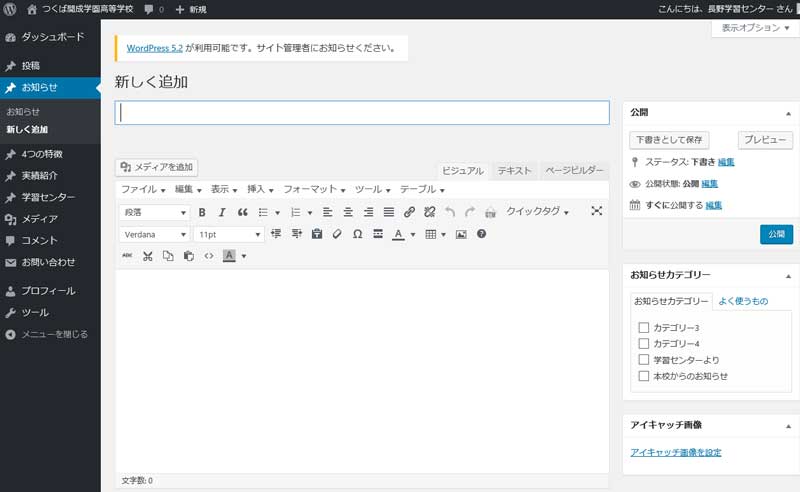The height and width of the screenshot is (492, 800).
Task: Click the copy icon in the toolbar
Action: click(x=168, y=256)
